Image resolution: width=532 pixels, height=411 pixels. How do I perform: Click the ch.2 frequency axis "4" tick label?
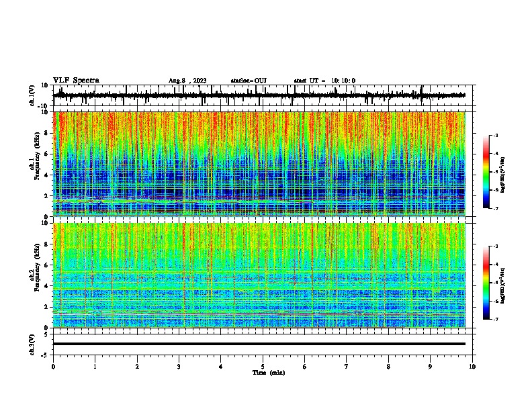point(46,286)
